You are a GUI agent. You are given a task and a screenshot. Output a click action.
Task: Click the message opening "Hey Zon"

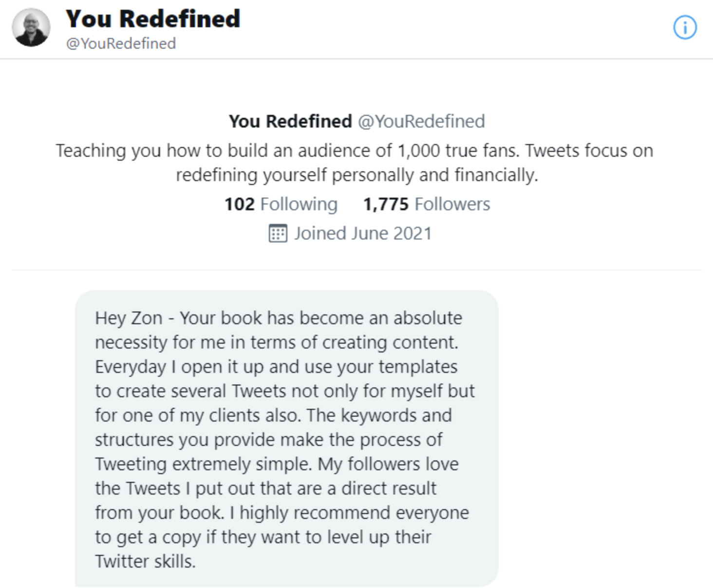point(129,318)
